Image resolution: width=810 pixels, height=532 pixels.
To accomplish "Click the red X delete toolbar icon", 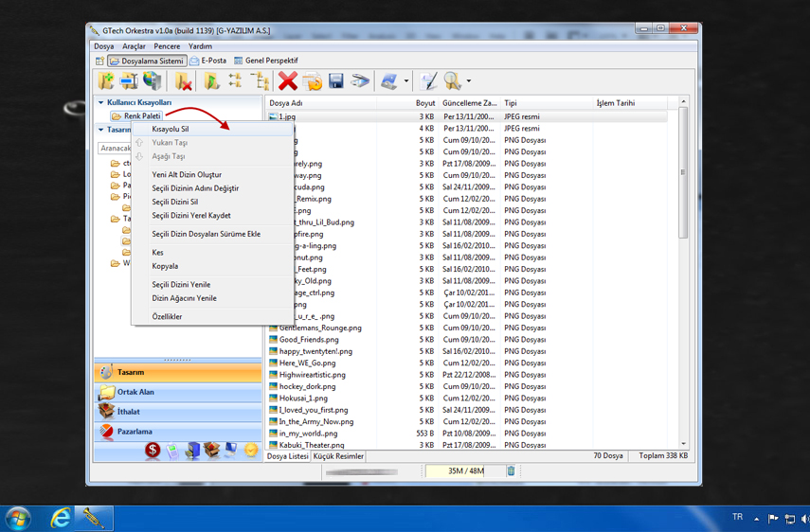I will 288,82.
